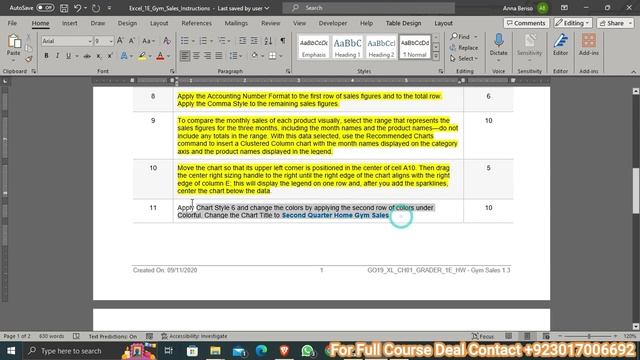Decrease paragraph indent
Screen dimensions: 640x360
(242, 41)
